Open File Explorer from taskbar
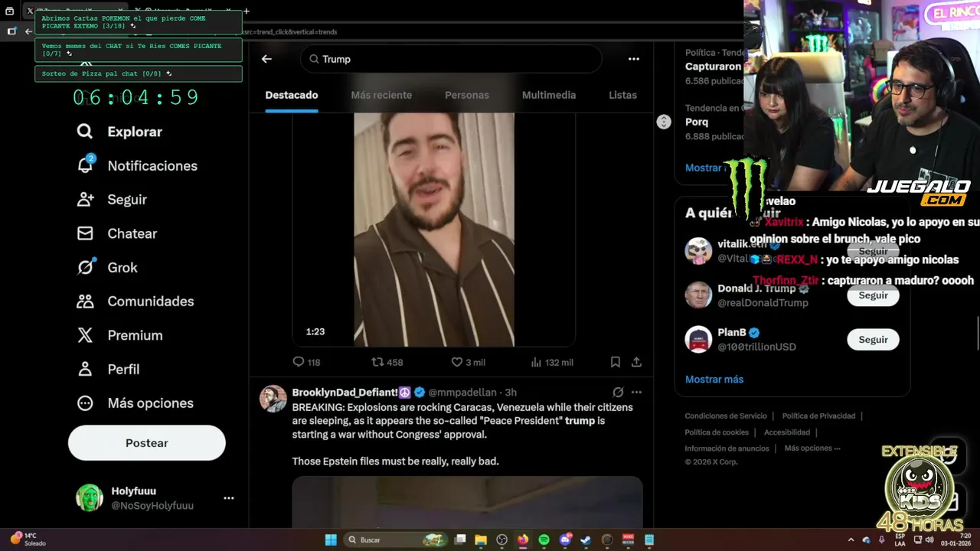 (x=481, y=540)
